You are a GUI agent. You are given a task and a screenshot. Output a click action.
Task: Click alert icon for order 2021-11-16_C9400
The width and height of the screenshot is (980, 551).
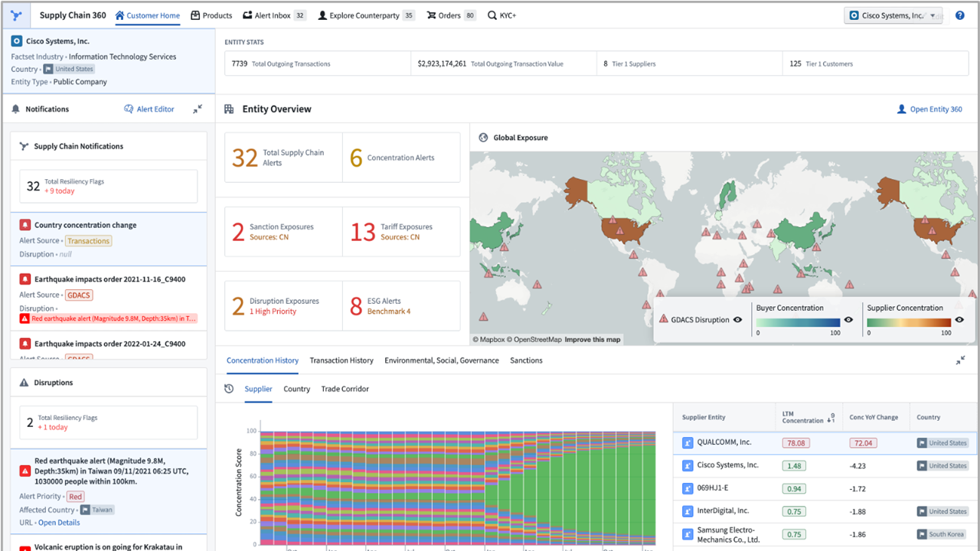(24, 279)
